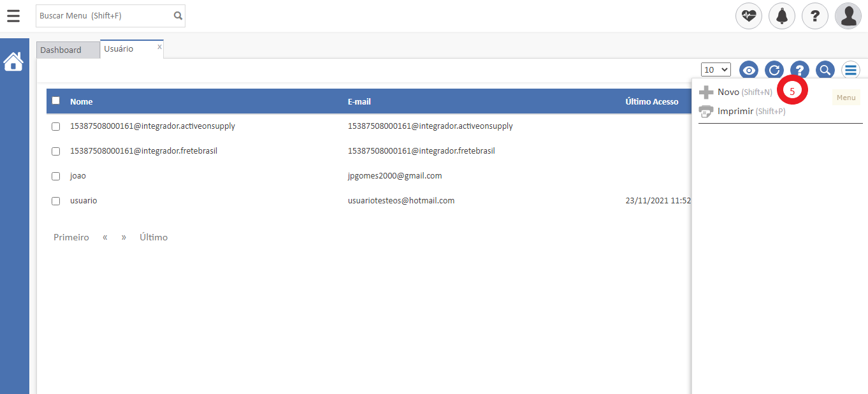Select the checkbox for user joao

click(x=56, y=177)
